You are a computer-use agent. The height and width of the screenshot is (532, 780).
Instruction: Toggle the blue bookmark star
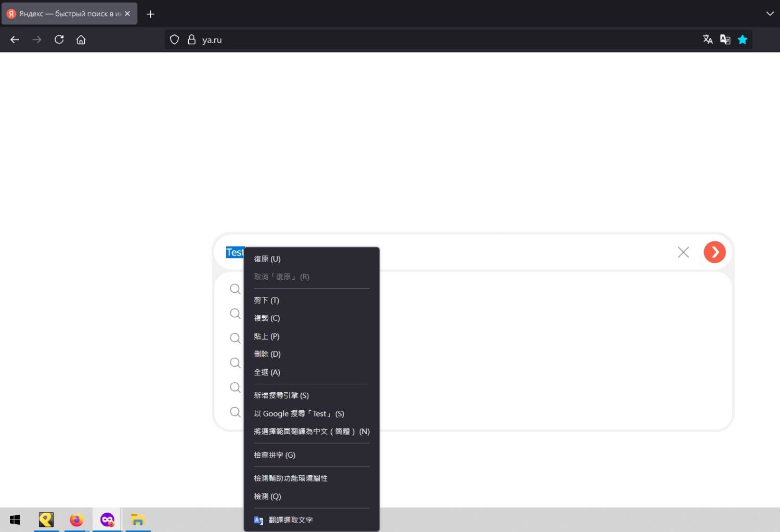click(743, 40)
